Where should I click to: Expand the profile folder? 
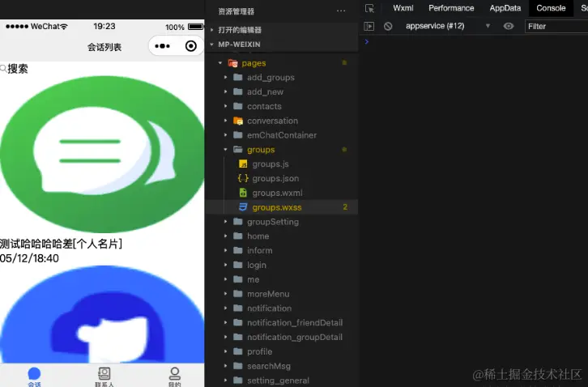(282, 351)
